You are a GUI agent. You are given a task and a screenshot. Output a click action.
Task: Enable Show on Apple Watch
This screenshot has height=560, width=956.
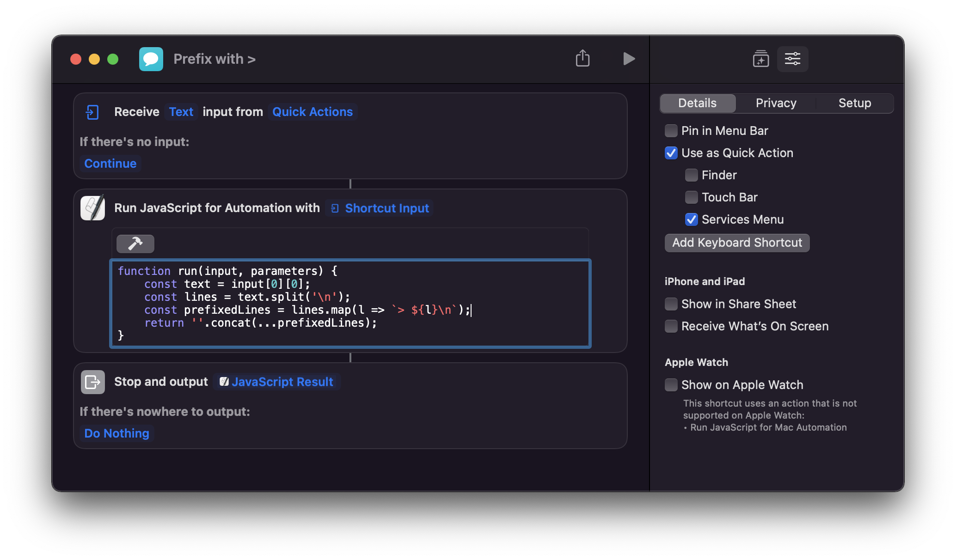pos(671,385)
